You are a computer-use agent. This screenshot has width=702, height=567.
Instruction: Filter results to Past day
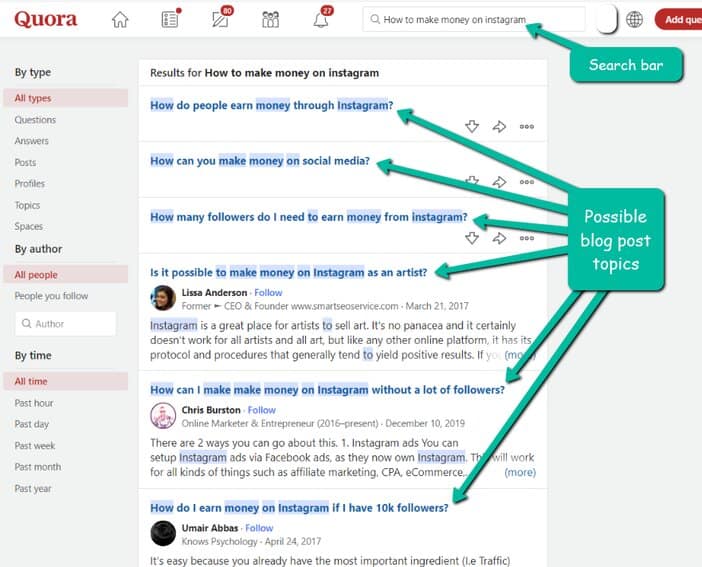31,424
